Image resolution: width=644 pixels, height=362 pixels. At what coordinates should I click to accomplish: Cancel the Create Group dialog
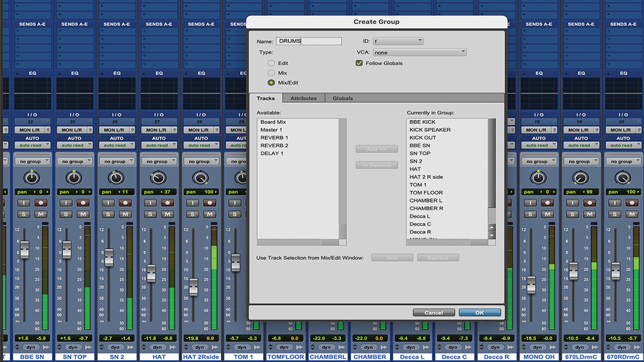point(433,312)
